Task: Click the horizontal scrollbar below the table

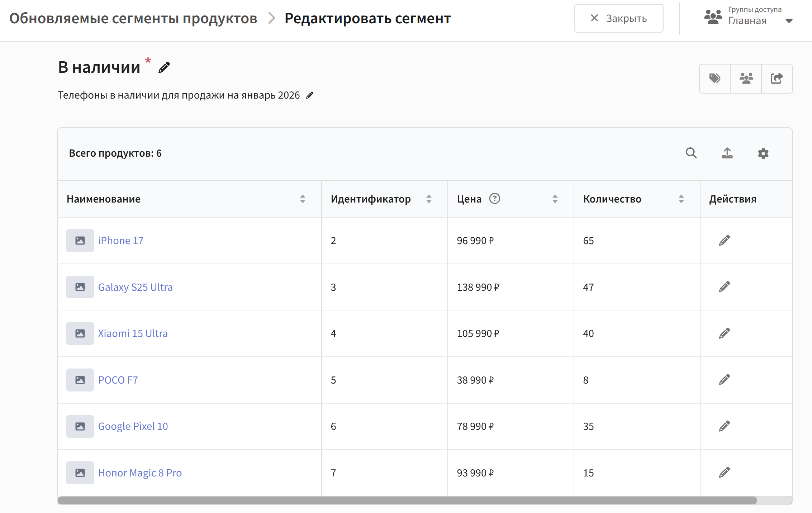Action: click(x=407, y=500)
